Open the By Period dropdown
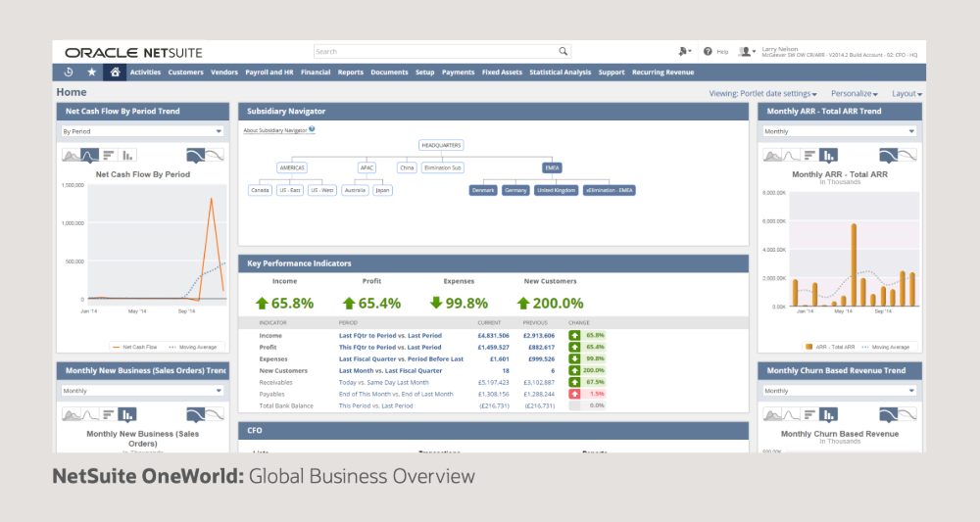 [142, 131]
